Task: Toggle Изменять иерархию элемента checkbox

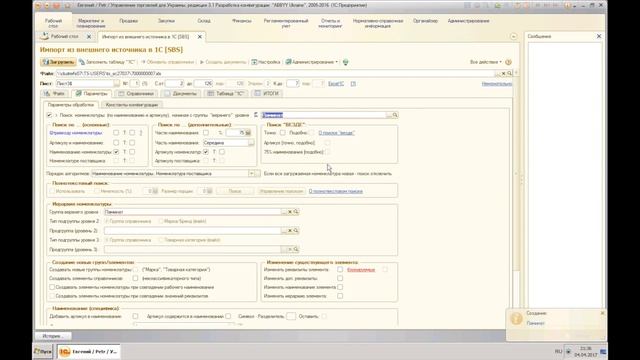Action: click(340, 296)
